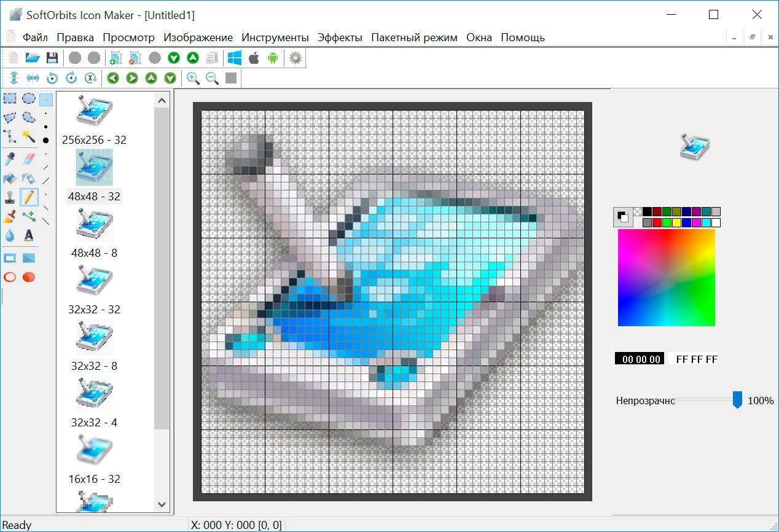This screenshot has height=532, width=779.
Task: Activate the Zoom In magnifier
Action: pyautogui.click(x=192, y=77)
